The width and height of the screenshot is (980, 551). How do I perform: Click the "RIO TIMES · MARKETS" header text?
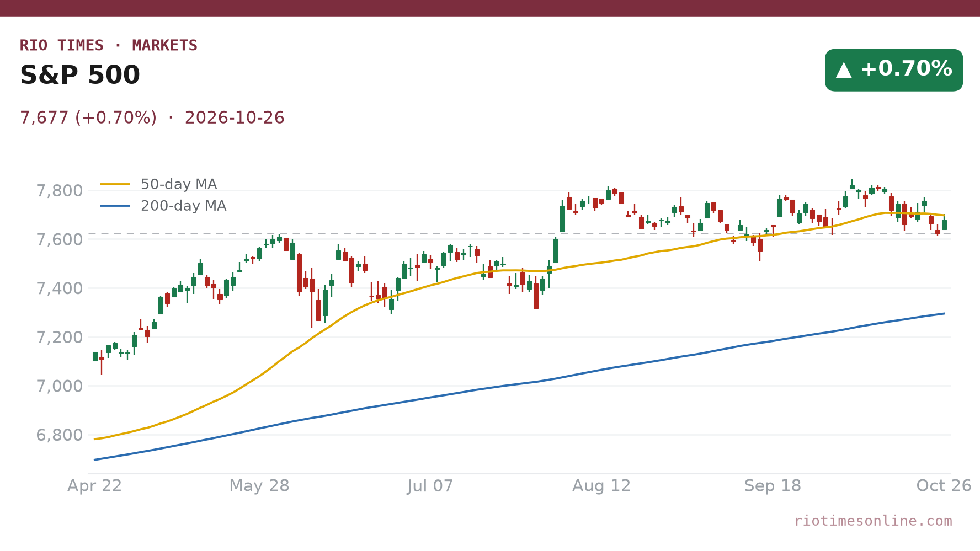click(109, 45)
